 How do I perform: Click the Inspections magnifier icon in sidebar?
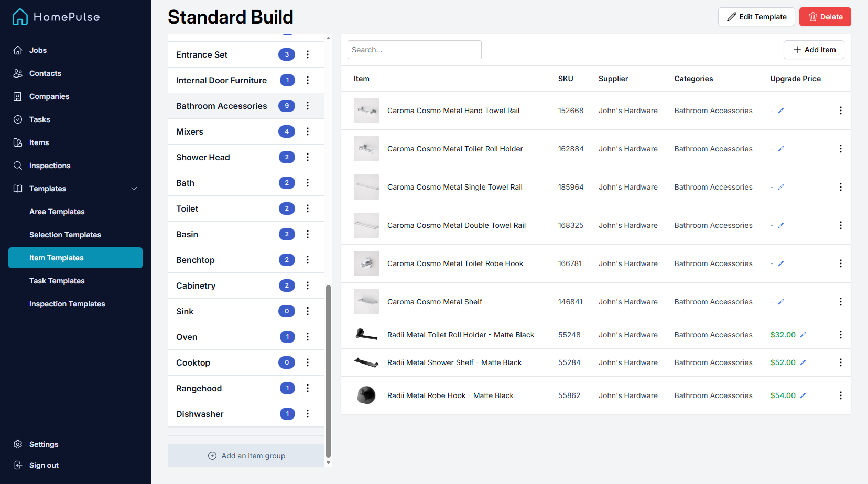[x=18, y=166]
